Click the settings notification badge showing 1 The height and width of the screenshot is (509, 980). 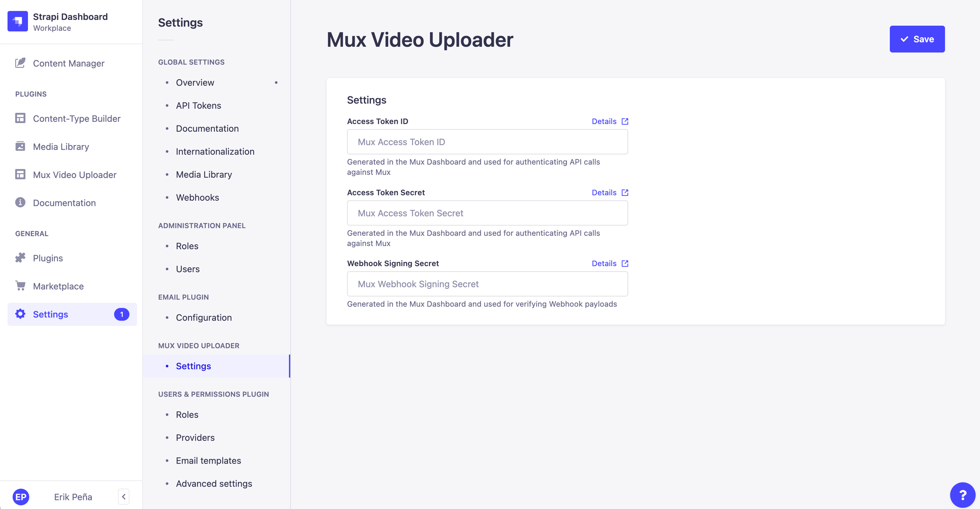point(122,314)
